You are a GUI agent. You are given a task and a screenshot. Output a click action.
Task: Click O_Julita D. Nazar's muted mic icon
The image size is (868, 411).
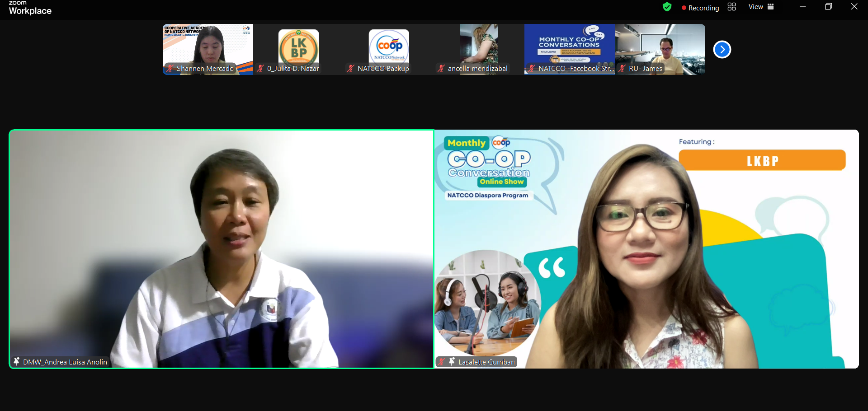[260, 69]
